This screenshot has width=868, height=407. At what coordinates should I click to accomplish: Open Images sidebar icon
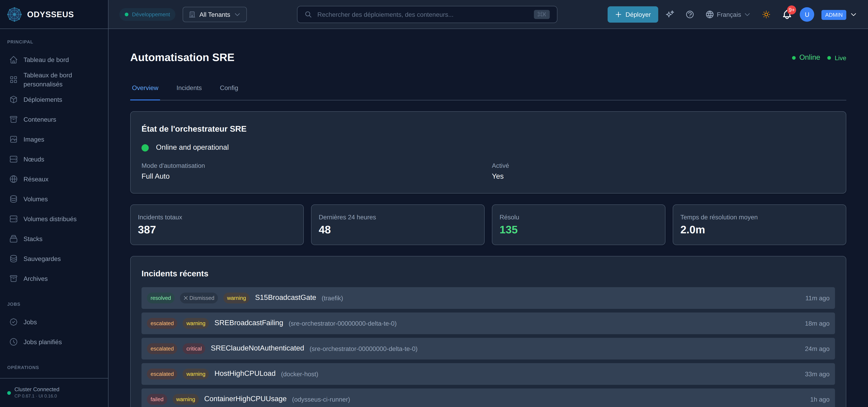[14, 139]
